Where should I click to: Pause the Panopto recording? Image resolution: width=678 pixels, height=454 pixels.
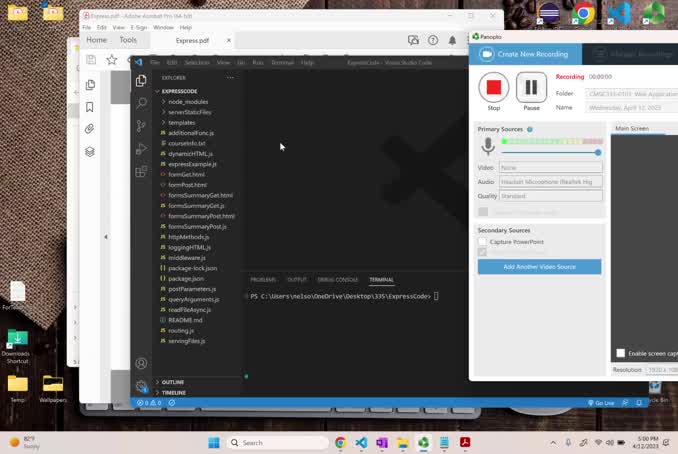tap(531, 88)
